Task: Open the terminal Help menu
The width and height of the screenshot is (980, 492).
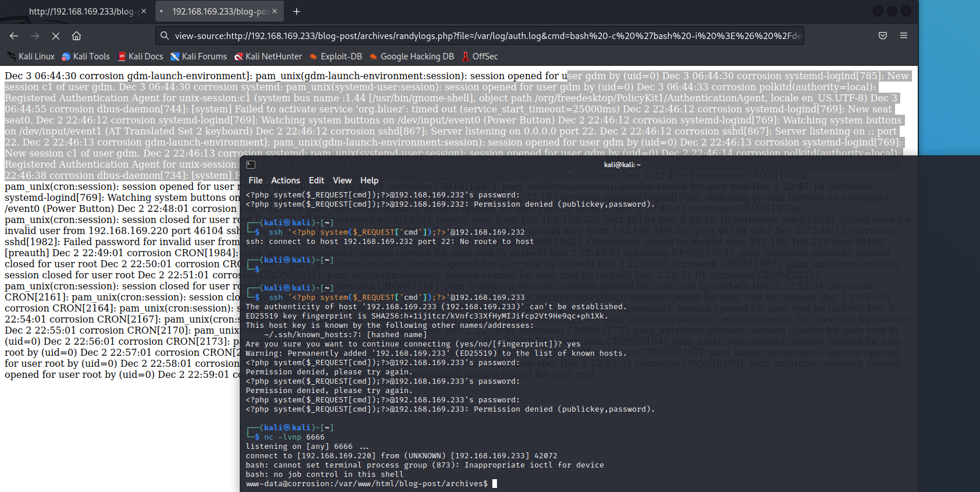Action: pyautogui.click(x=370, y=180)
